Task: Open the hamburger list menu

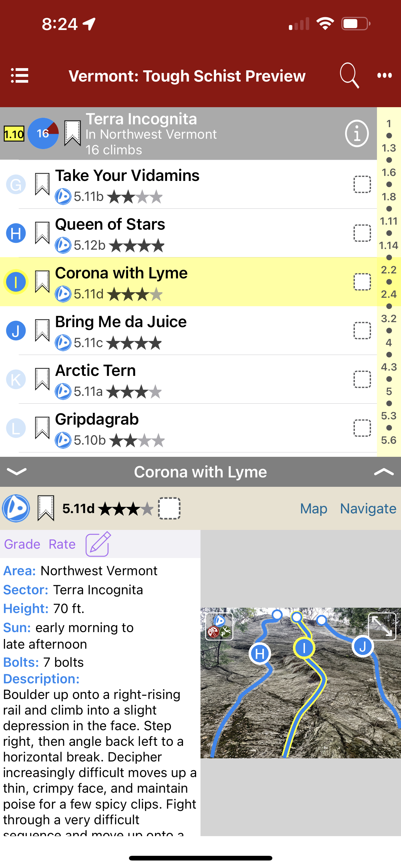Action: click(20, 76)
